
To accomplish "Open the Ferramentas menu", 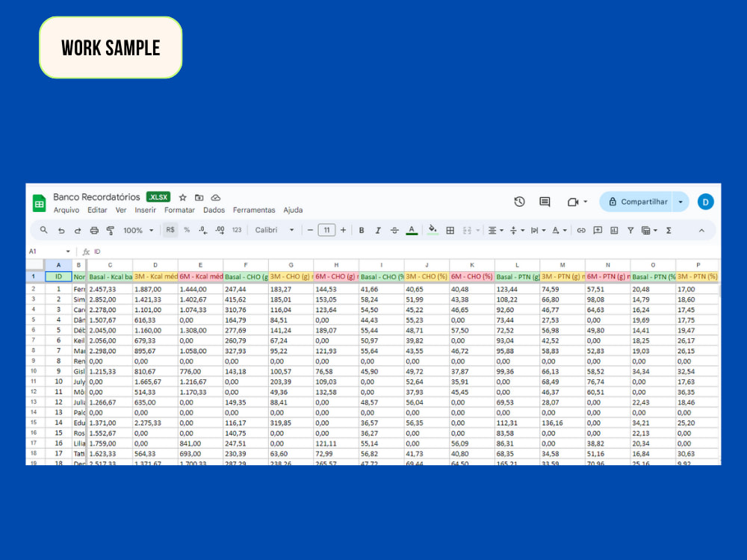I will (x=254, y=210).
